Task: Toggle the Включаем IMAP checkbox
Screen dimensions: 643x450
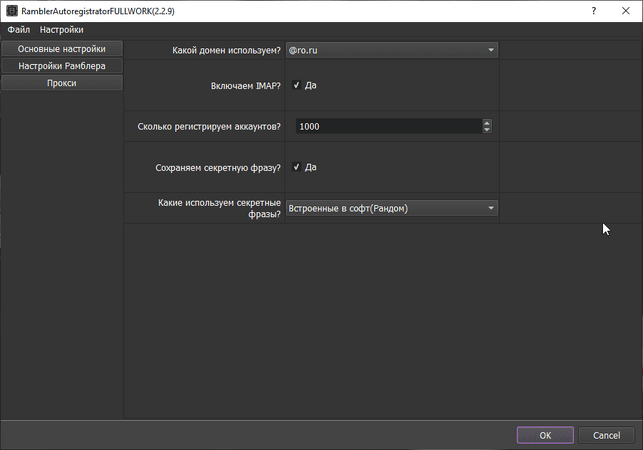Action: (296, 86)
